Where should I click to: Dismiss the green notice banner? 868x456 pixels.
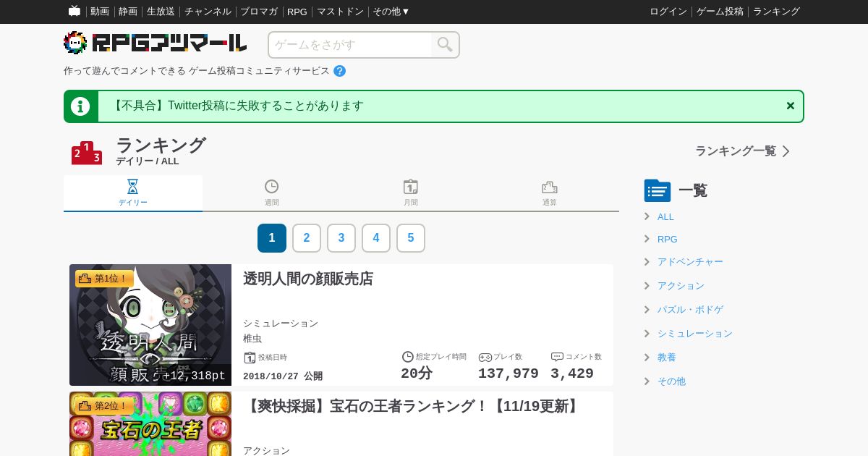tap(791, 106)
